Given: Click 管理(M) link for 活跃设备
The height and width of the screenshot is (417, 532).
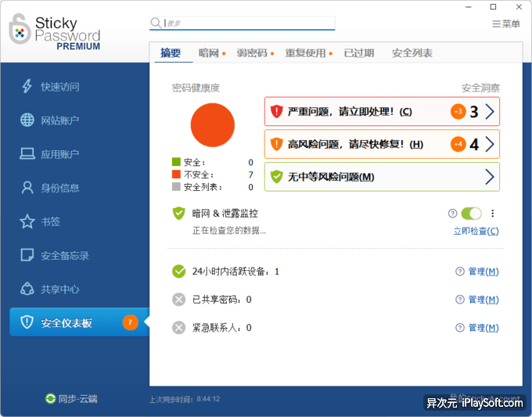Looking at the screenshot, I should click(x=483, y=271).
